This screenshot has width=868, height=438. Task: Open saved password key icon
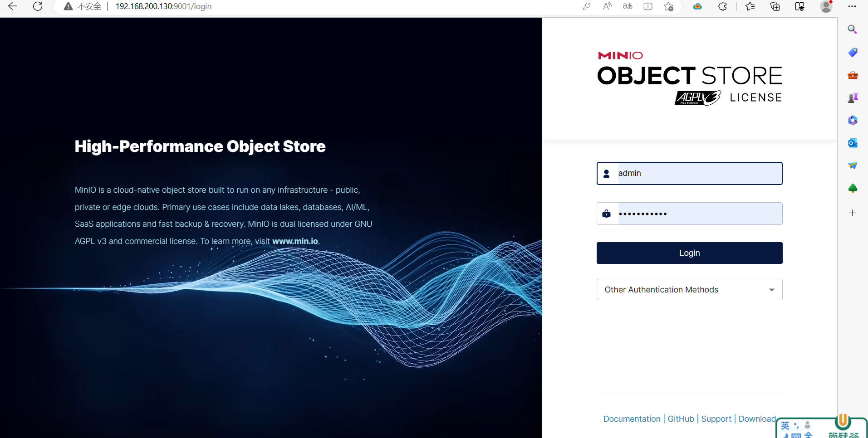586,6
